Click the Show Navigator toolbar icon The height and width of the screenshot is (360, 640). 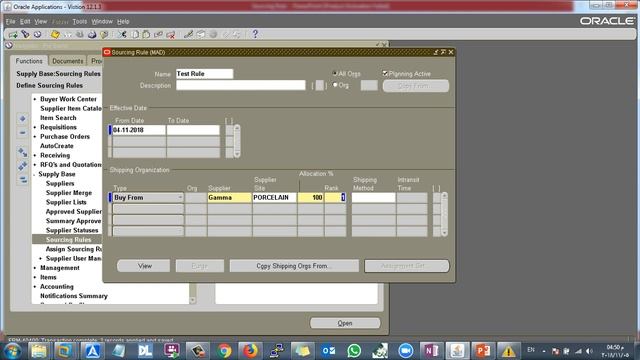point(37,35)
